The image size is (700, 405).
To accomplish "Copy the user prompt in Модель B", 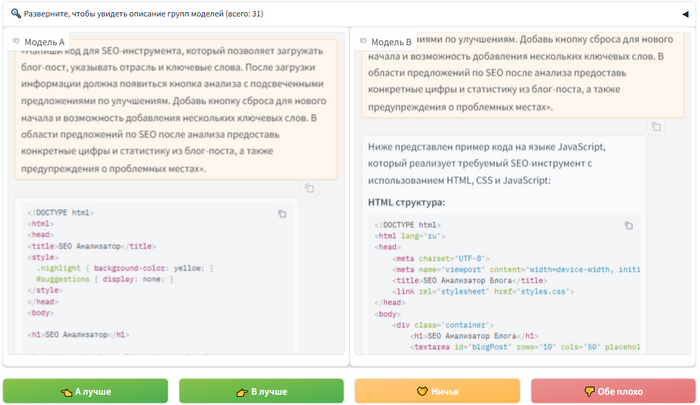I will [x=656, y=127].
